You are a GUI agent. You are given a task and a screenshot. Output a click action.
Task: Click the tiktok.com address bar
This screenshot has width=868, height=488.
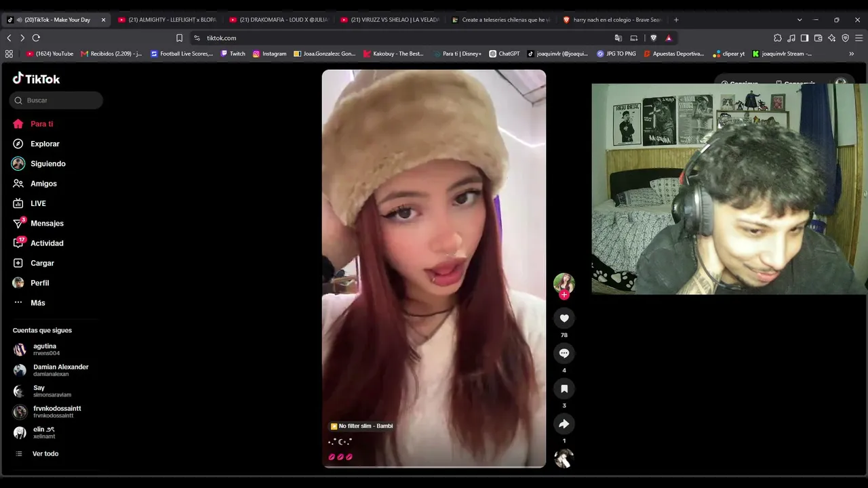(400, 38)
